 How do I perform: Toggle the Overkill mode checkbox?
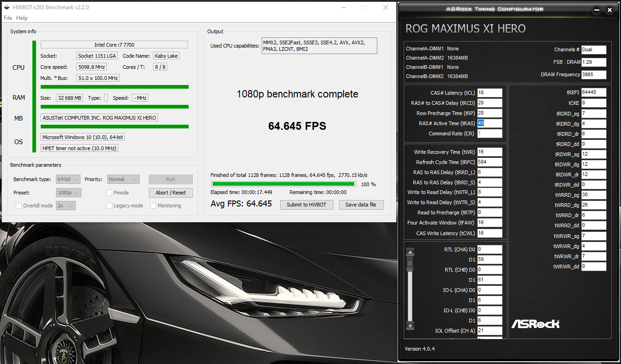coord(19,206)
